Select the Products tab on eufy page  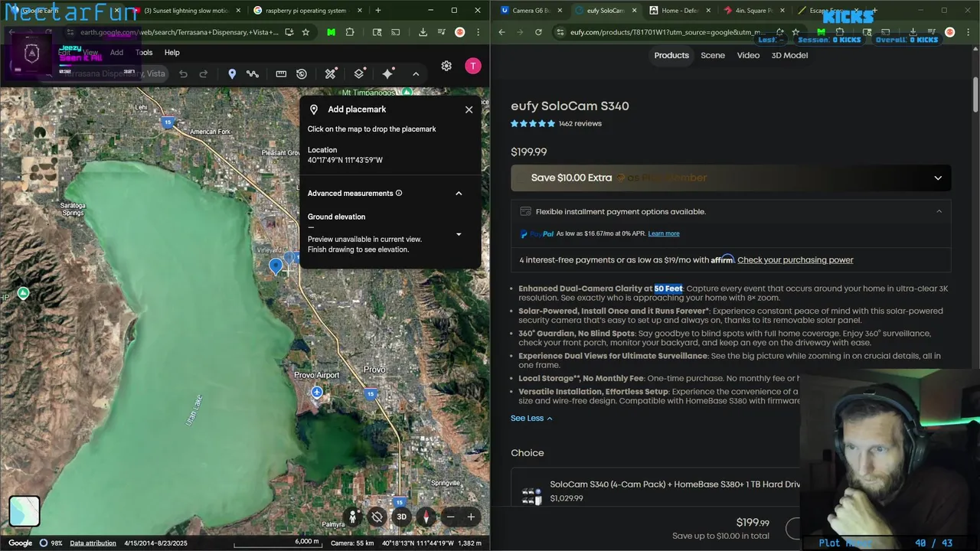(x=671, y=55)
